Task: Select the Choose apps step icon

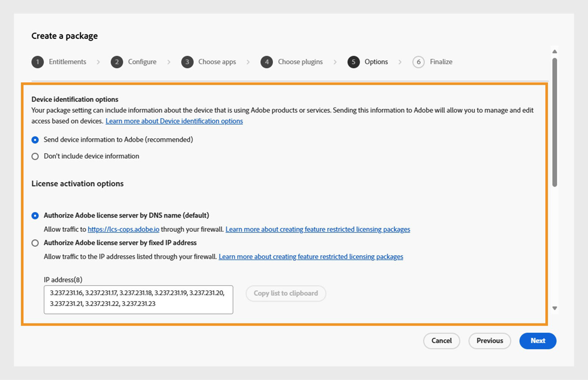Action: [x=187, y=62]
